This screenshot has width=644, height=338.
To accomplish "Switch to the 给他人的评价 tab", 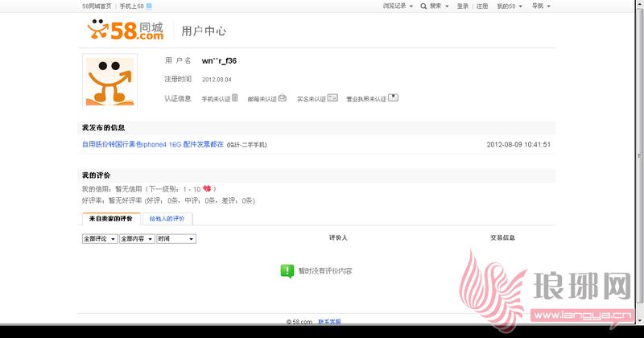I will click(x=167, y=219).
